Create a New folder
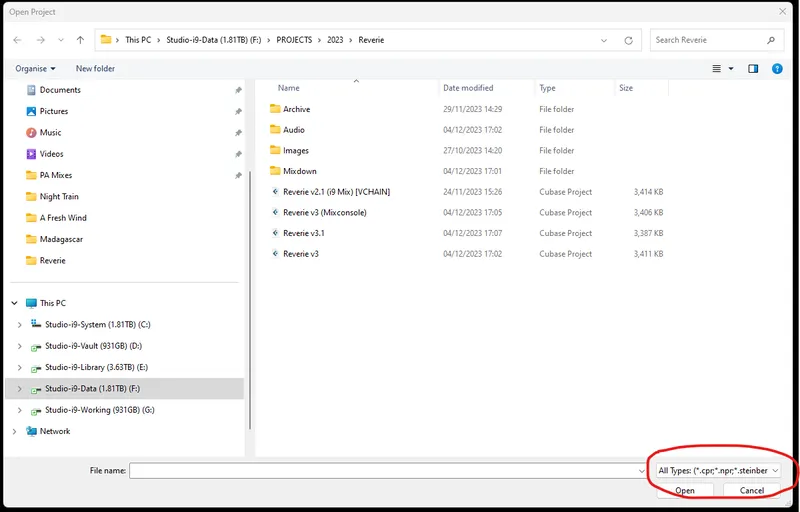Viewport: 800px width, 512px height. (95, 68)
